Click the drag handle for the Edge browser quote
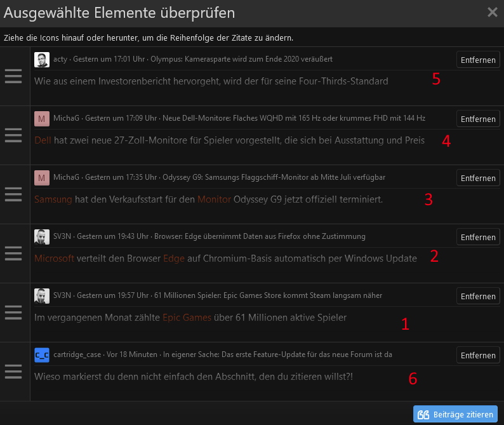The image size is (504, 425). tap(13, 253)
